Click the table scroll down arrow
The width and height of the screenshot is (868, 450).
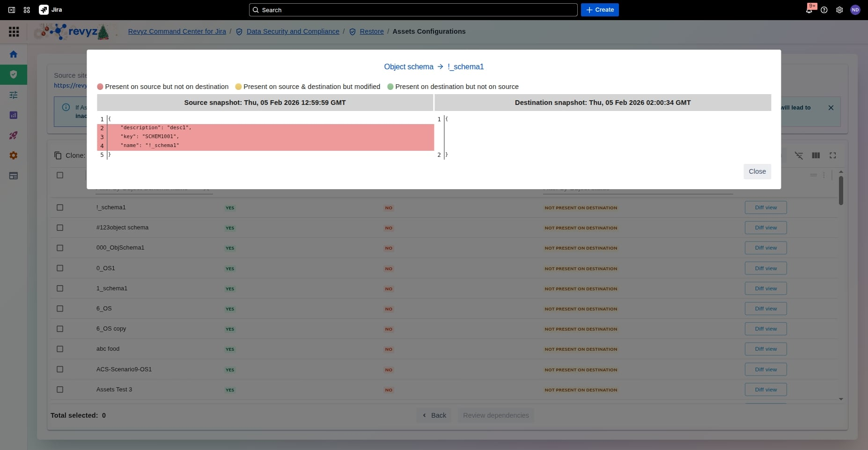point(841,399)
